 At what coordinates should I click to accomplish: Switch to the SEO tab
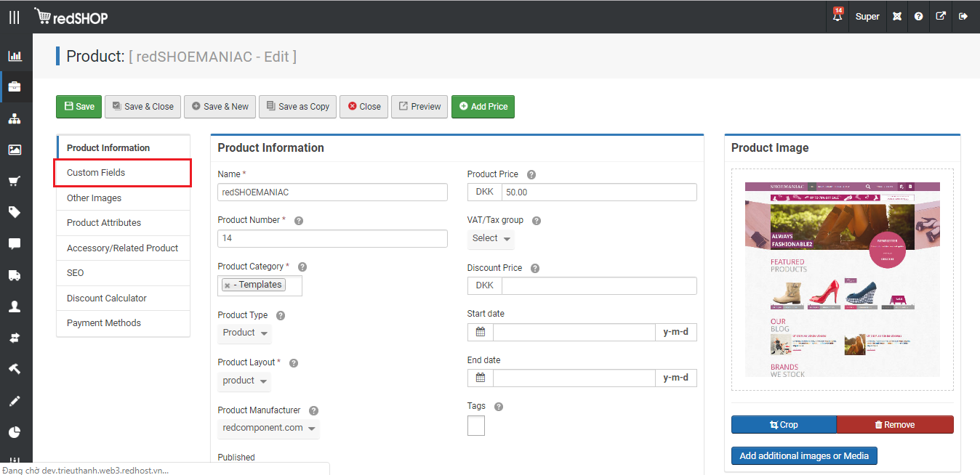click(123, 273)
